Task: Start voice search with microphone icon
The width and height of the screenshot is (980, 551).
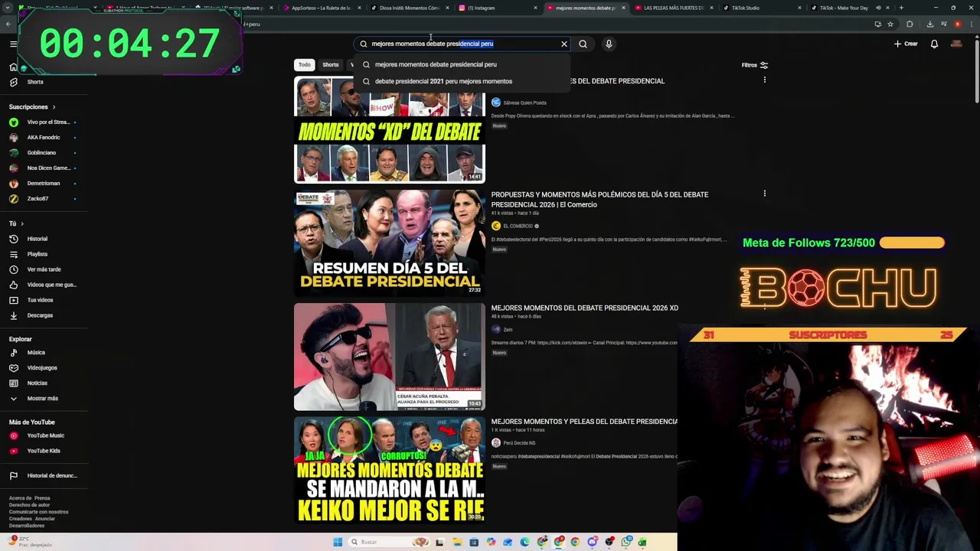Action: point(609,44)
